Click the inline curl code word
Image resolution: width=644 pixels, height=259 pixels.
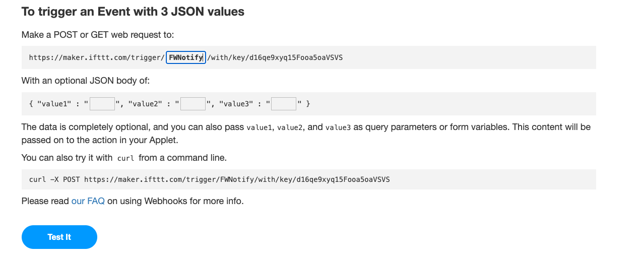(125, 158)
